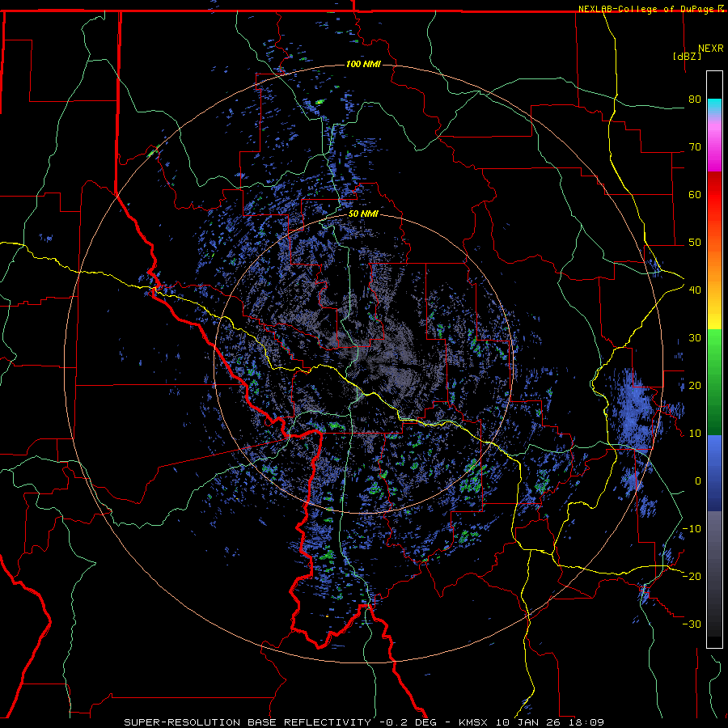This screenshot has height=728, width=728.
Task: Click the 10 dBZ scale value
Action: tap(695, 434)
